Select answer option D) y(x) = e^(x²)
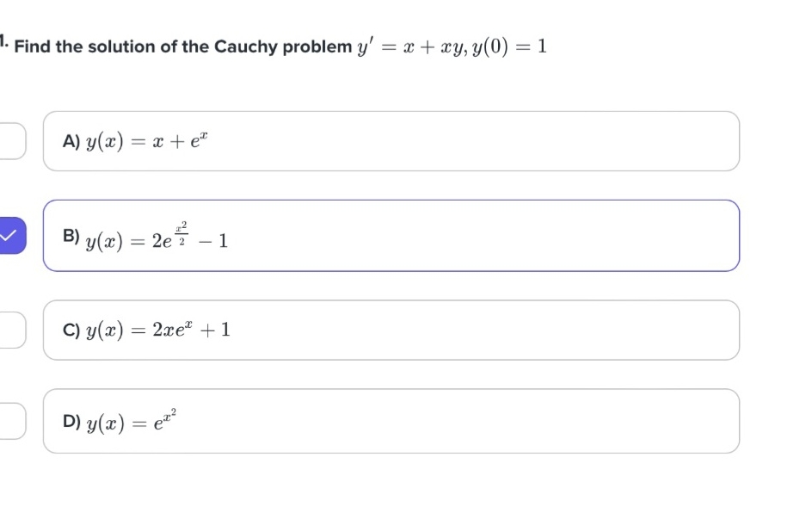Screen dimensions: 812x525 391,421
